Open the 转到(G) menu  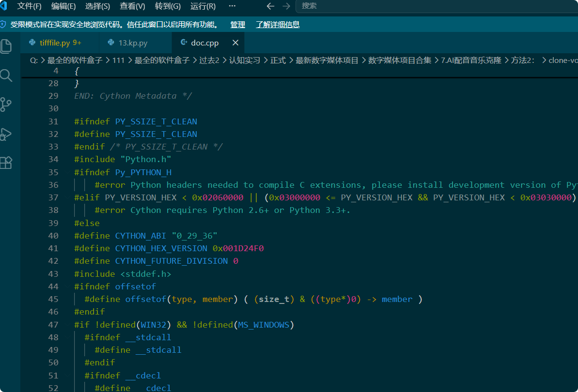(x=168, y=6)
